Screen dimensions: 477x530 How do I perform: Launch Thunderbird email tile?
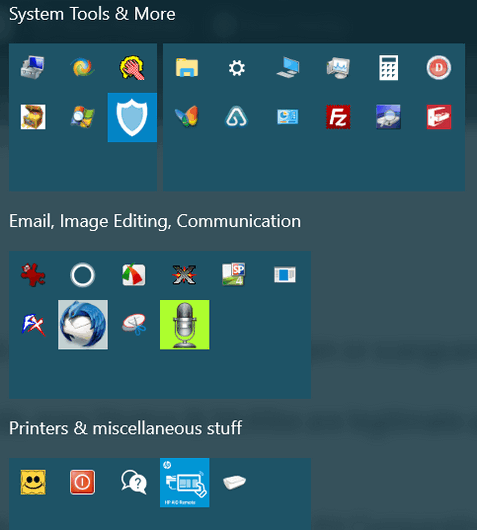[83, 324]
